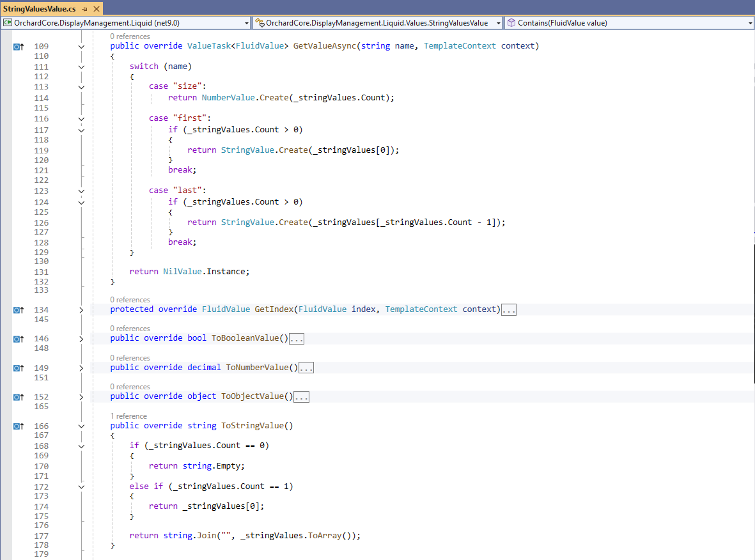Close the StringValuesValue.cs tab
The image size is (755, 560).
97,9
